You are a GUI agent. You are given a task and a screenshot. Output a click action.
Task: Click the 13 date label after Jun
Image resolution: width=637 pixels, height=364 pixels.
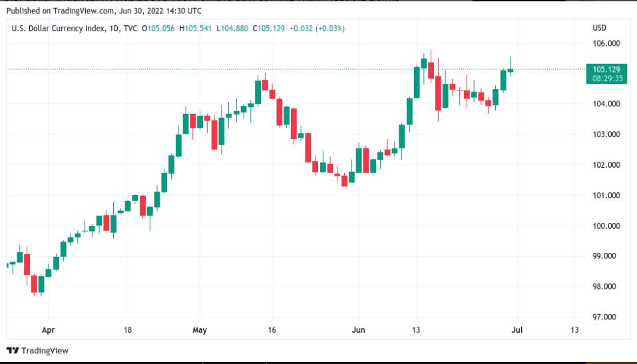[415, 330]
